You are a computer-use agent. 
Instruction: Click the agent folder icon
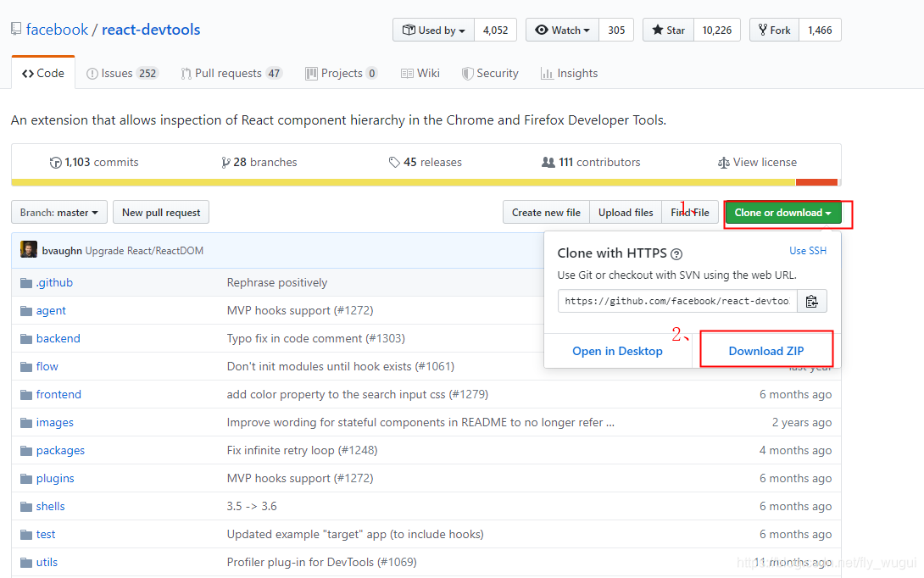pos(26,310)
